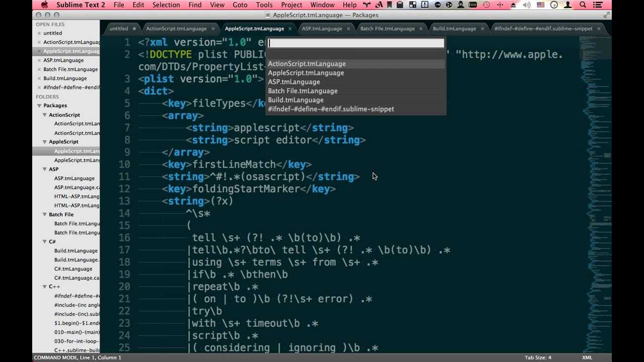
Task: Click the volume icon in the menu bar
Action: [x=527, y=5]
